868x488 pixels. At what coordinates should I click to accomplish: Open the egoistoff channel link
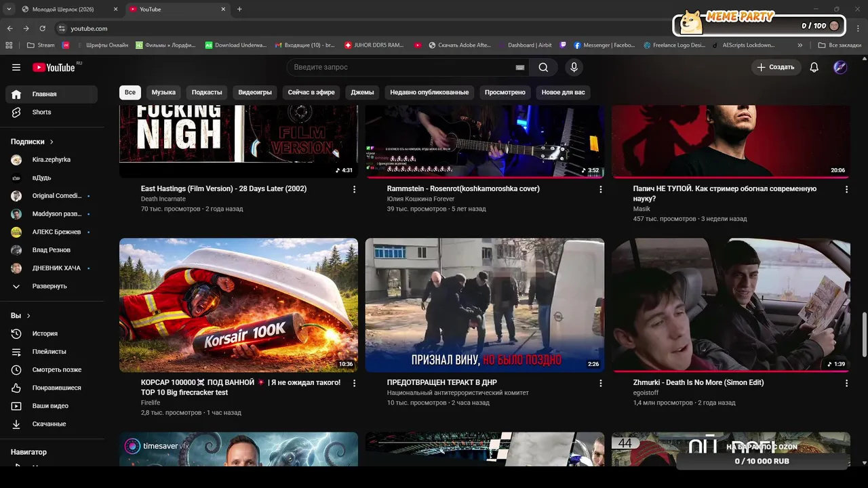click(646, 392)
